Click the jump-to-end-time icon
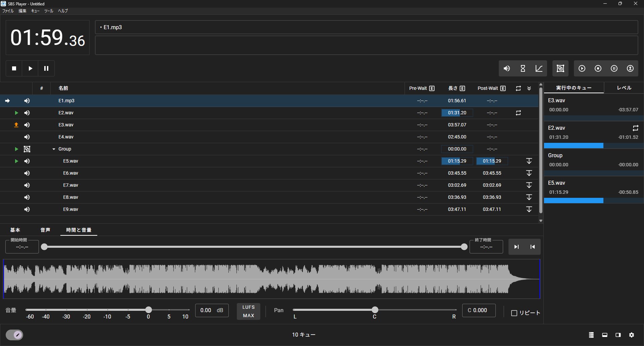Screen dimensions: 644x346 tap(517, 247)
